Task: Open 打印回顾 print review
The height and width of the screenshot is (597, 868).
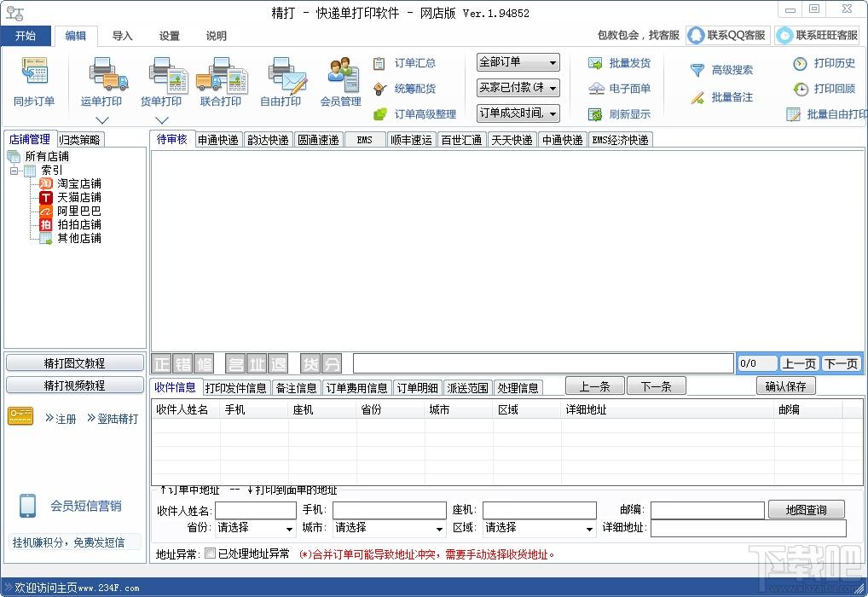Action: tap(825, 89)
